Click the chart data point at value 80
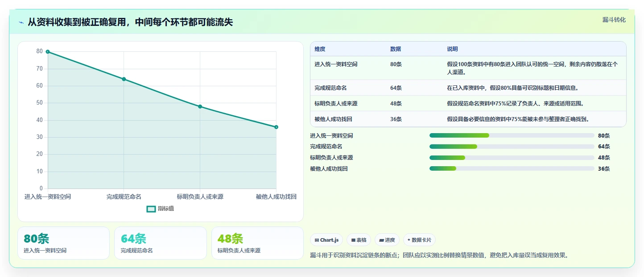Image resolution: width=644 pixels, height=277 pixels. [48, 52]
